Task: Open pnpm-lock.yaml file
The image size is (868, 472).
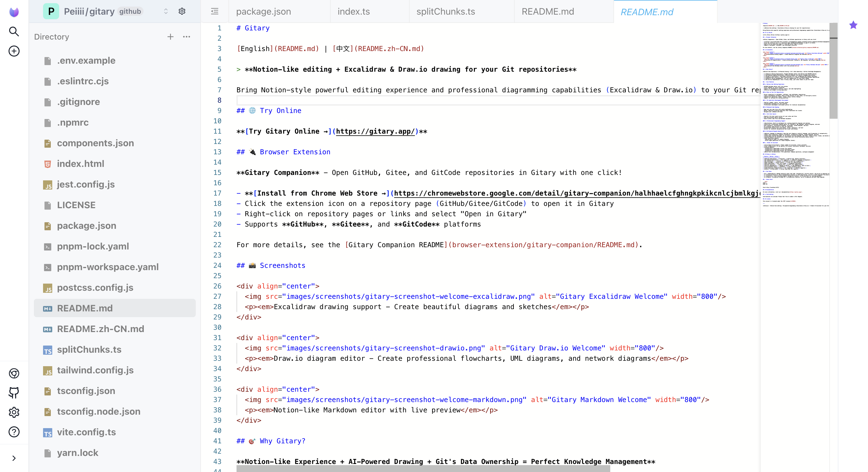Action: pyautogui.click(x=115, y=246)
